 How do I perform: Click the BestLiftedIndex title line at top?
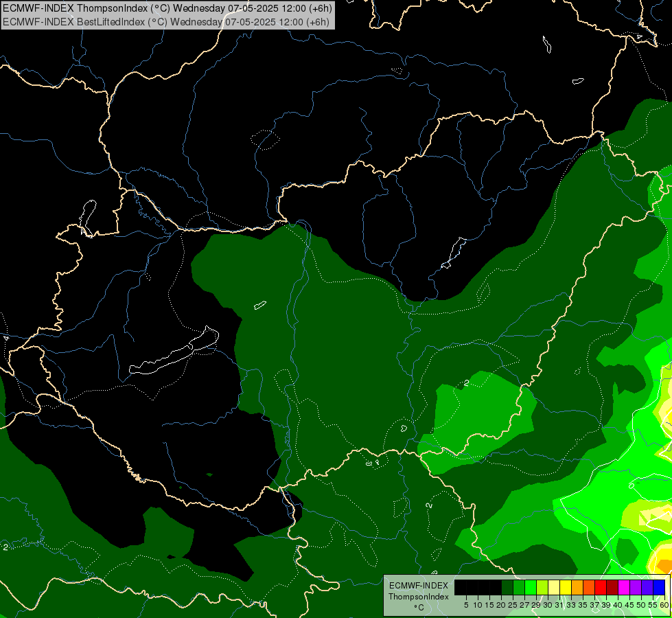(166, 21)
